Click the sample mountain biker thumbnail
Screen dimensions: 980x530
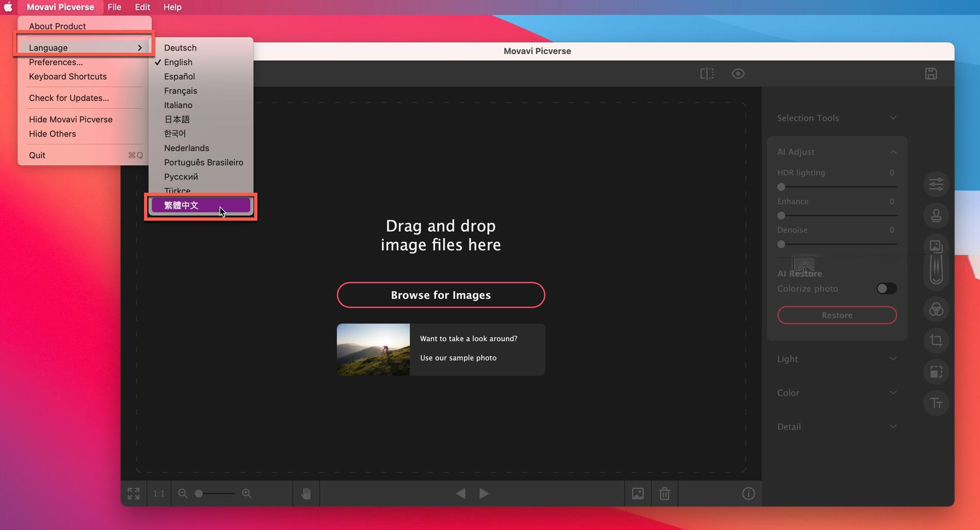[373, 349]
